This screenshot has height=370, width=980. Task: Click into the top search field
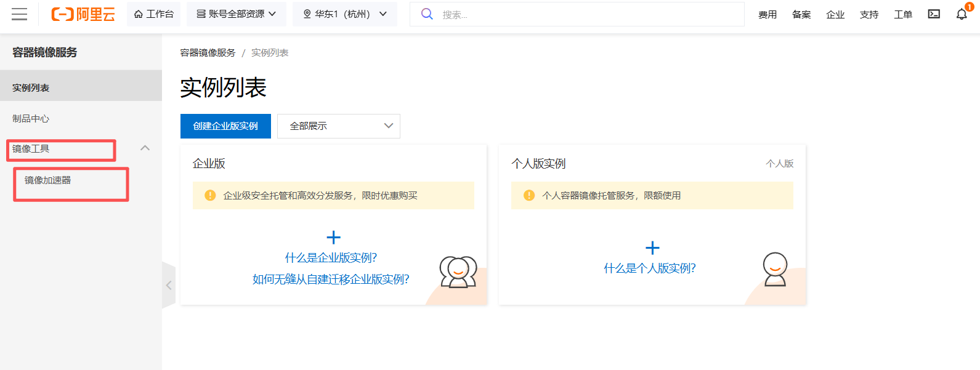pyautogui.click(x=585, y=14)
